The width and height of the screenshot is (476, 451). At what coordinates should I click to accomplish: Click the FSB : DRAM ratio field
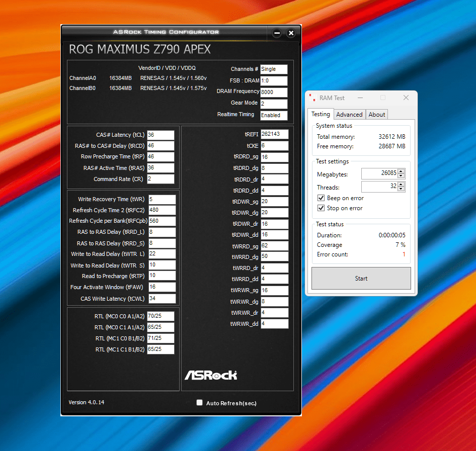point(274,80)
